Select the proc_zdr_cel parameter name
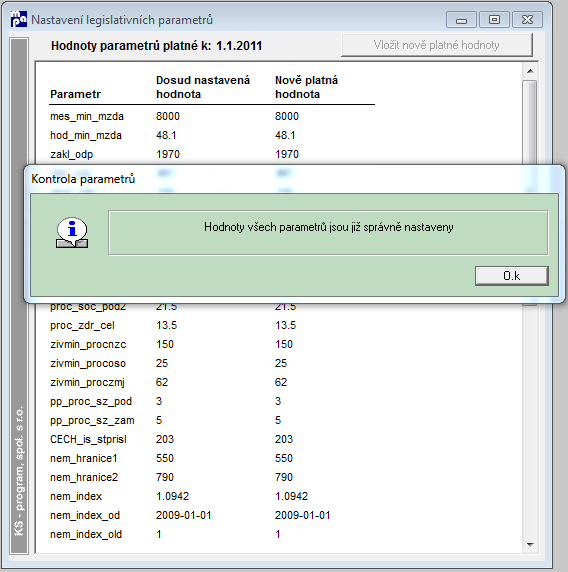The height and width of the screenshot is (572, 568). tap(82, 325)
